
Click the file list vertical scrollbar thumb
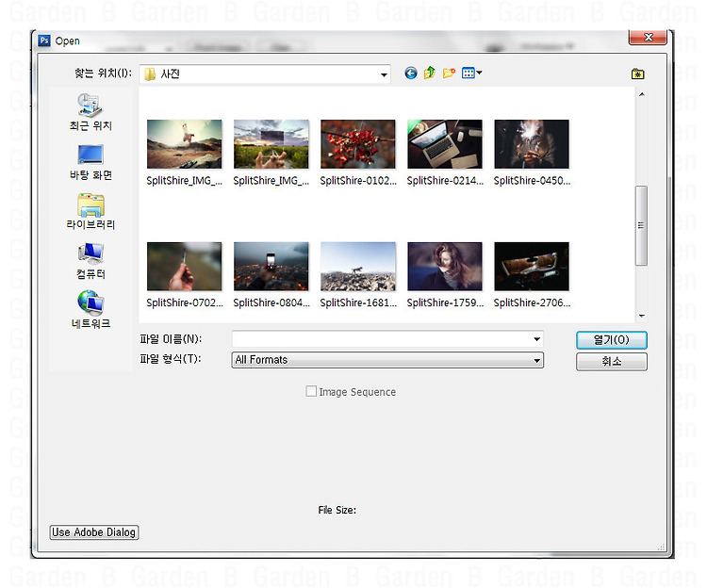coord(641,225)
